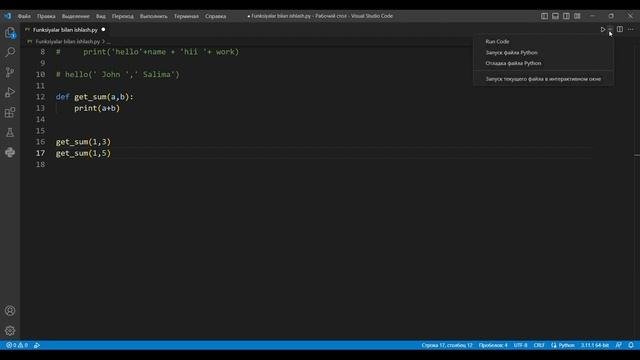Viewport: 640px width, 360px height.
Task: Place cursor on def get_sum(a,b): line
Action: 95,97
